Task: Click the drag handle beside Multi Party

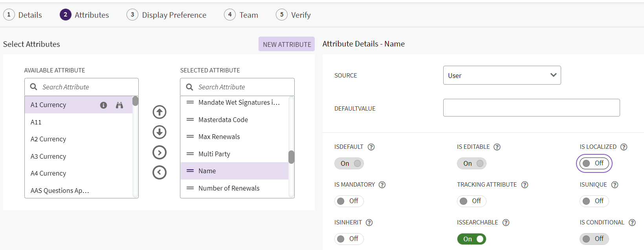Action: click(x=190, y=154)
